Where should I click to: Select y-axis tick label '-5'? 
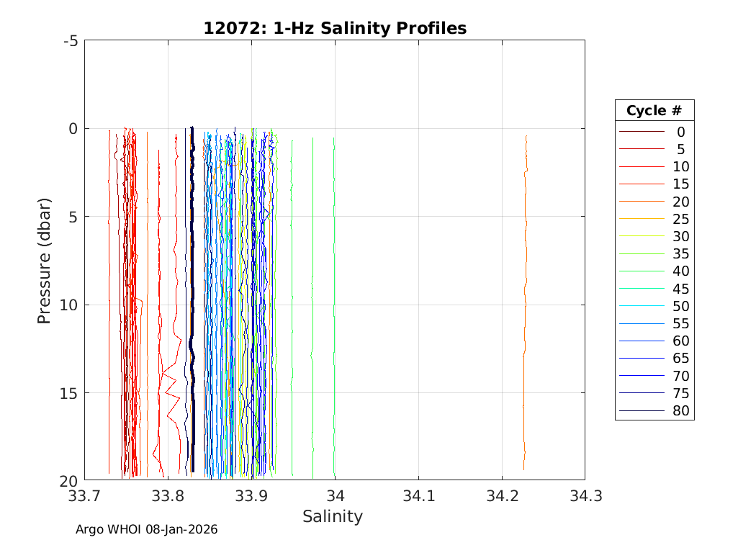pyautogui.click(x=70, y=40)
